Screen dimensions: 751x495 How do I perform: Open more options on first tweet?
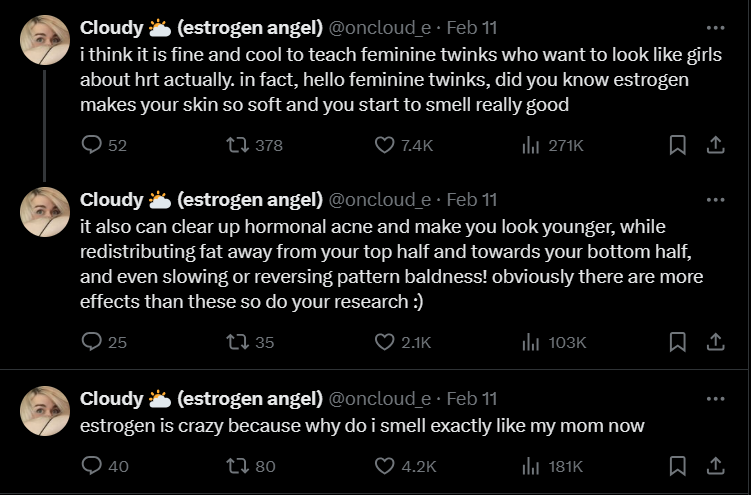point(716,28)
